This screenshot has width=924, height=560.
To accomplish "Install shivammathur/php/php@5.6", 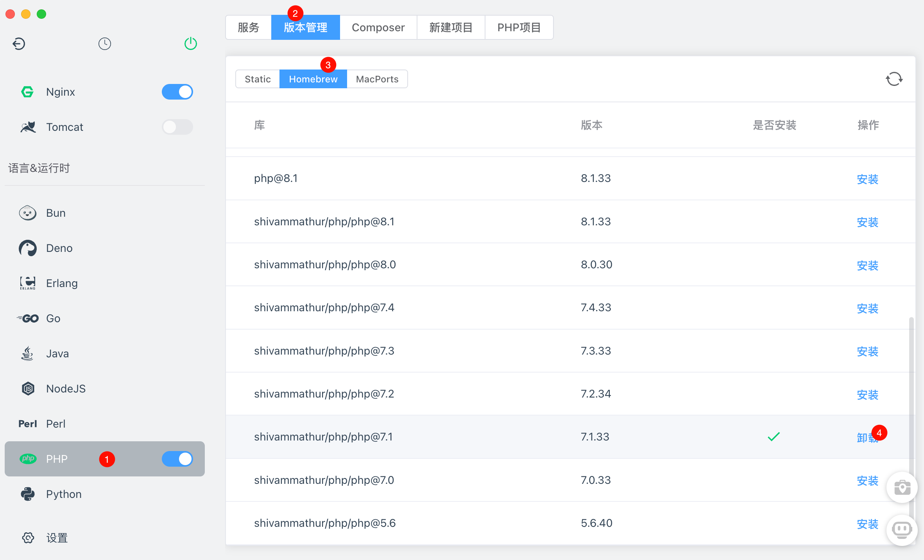I will (x=868, y=524).
